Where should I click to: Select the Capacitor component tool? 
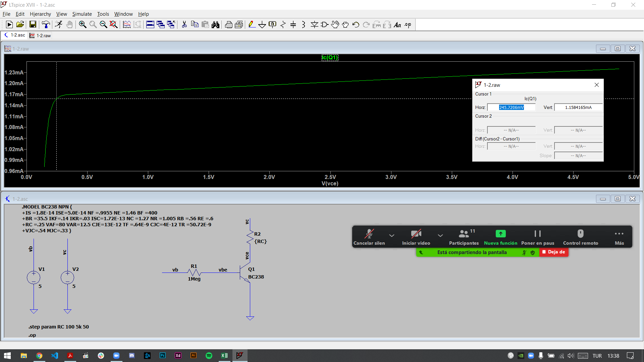click(293, 24)
